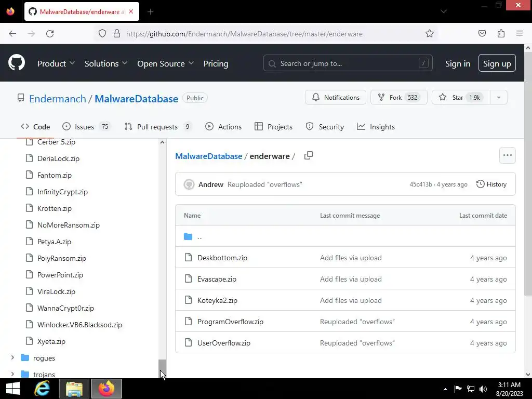Open the Save to Pocket icon
Screen dimensions: 532x399
pyautogui.click(x=482, y=34)
